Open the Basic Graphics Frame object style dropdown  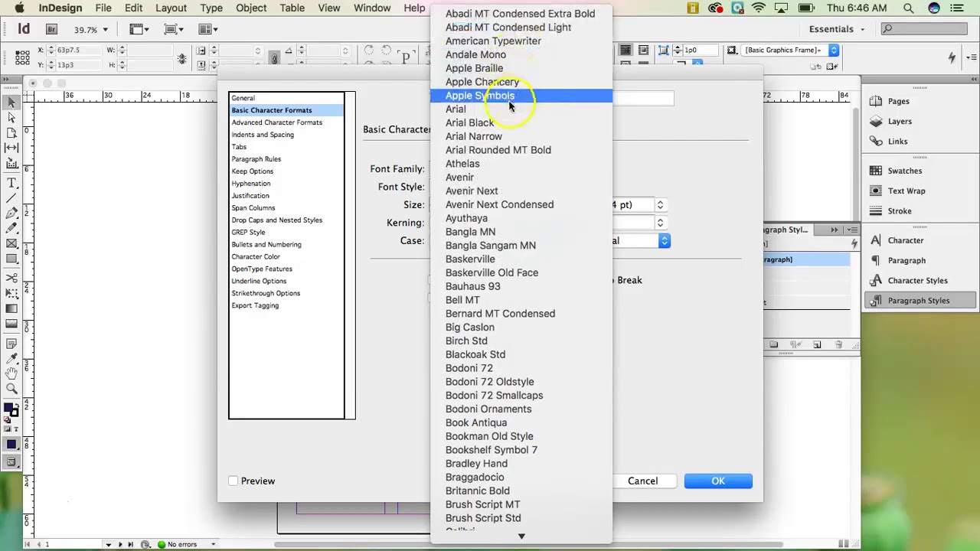(789, 50)
